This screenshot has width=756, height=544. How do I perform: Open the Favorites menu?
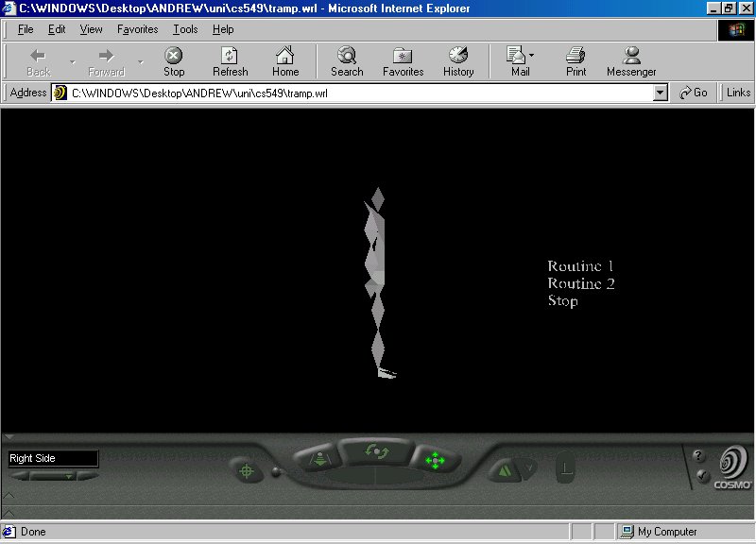point(137,29)
